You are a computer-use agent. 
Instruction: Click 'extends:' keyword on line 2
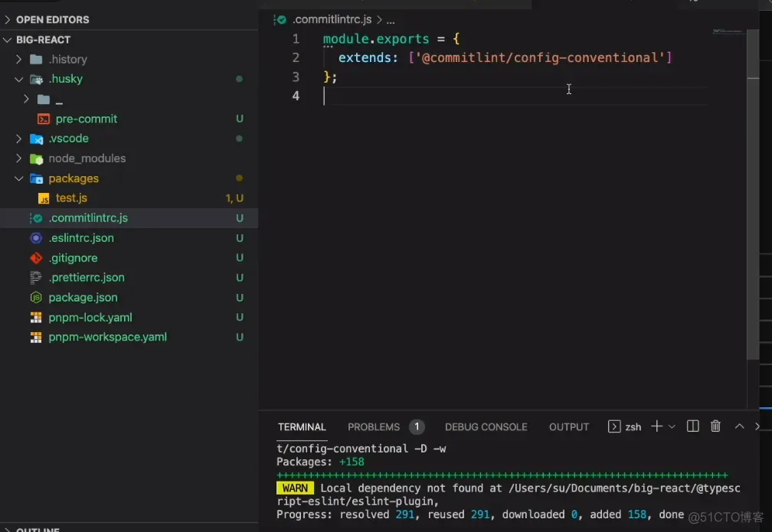tap(368, 58)
